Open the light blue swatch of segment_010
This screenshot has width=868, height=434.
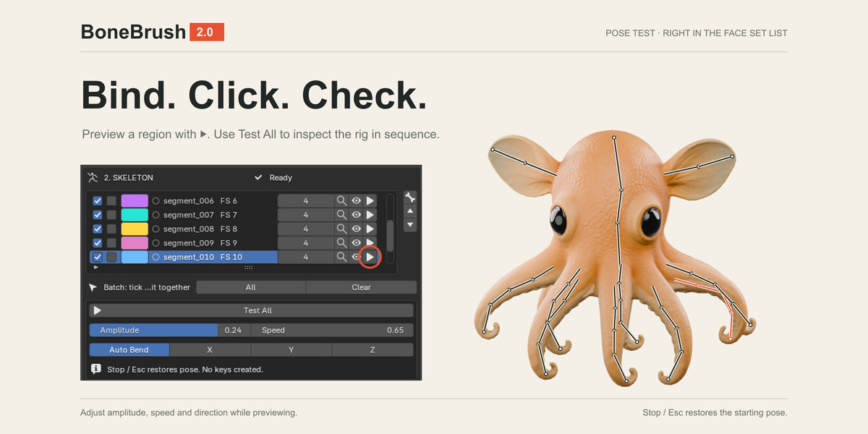coord(135,257)
